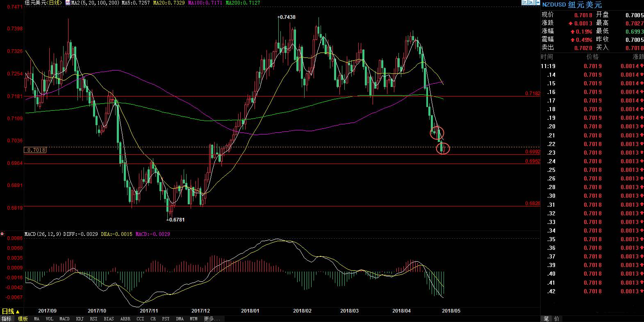Image resolution: width=644 pixels, height=322 pixels.
Task: Switch to the 模板 tab
Action: (x=23, y=319)
